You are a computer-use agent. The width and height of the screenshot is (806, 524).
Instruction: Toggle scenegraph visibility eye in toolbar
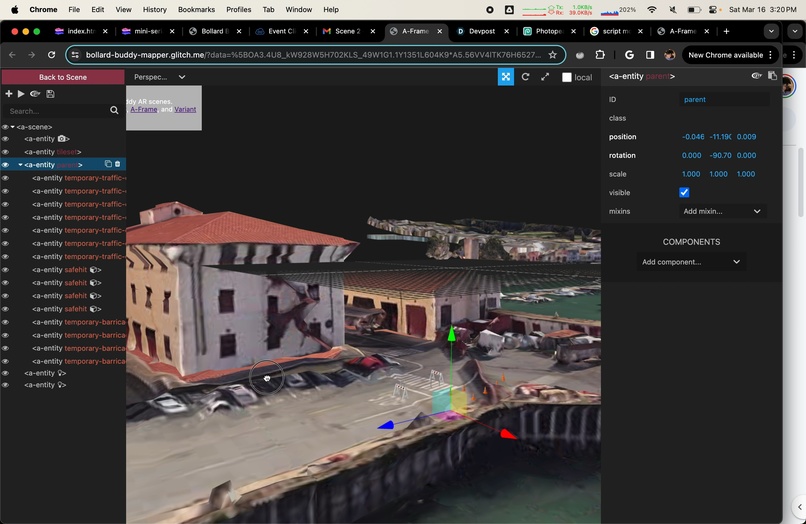pos(35,94)
